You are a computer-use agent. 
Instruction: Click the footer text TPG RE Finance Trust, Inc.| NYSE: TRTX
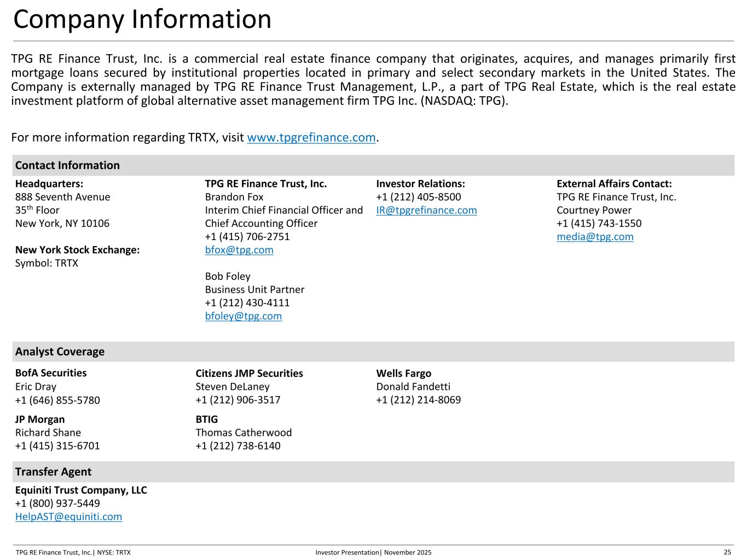coord(73,552)
